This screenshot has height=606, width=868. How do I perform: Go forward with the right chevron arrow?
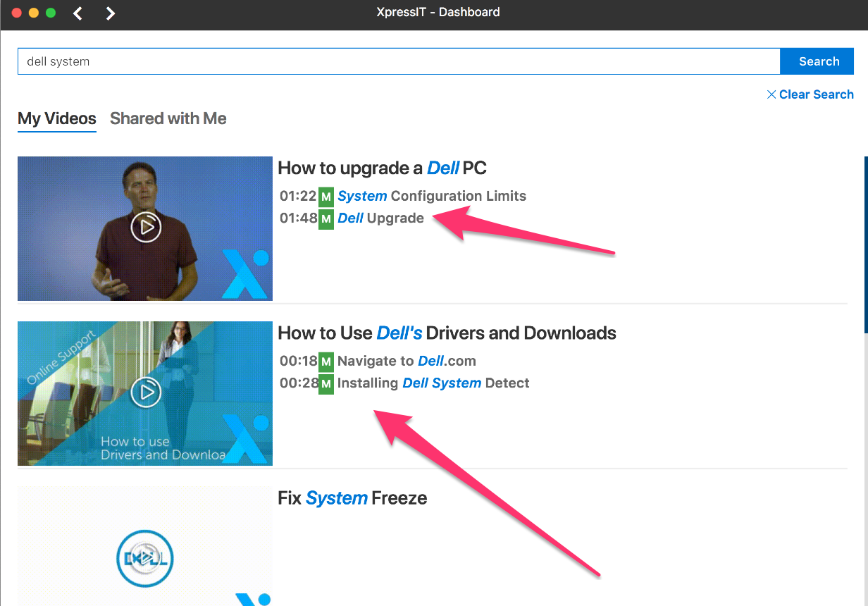110,13
